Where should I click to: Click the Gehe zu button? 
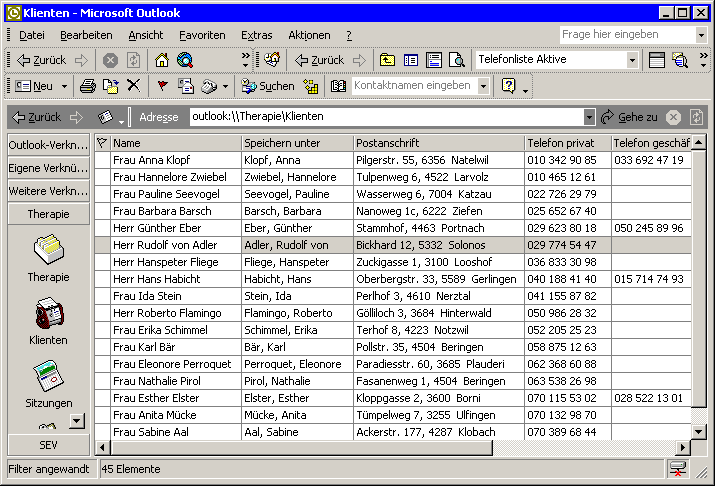click(630, 117)
